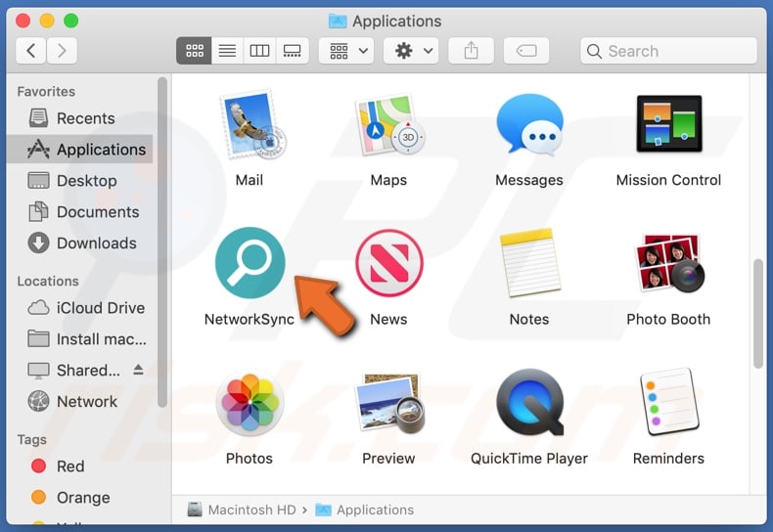Open the News application icon
Viewport: 773px width, 532px height.
(389, 262)
